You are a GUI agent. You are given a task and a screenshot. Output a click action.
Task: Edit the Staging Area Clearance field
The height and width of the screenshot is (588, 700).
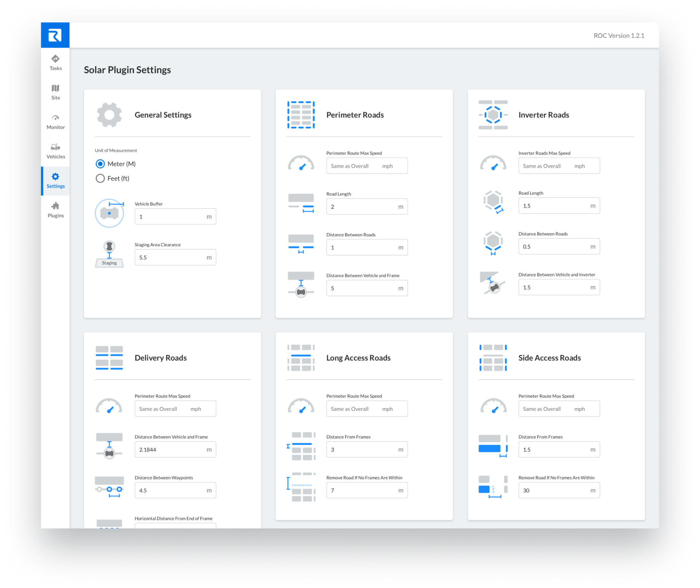tap(175, 257)
